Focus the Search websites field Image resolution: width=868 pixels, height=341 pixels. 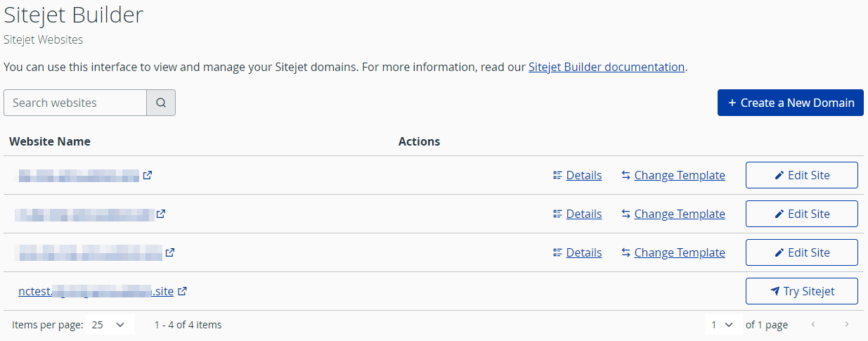click(x=75, y=103)
